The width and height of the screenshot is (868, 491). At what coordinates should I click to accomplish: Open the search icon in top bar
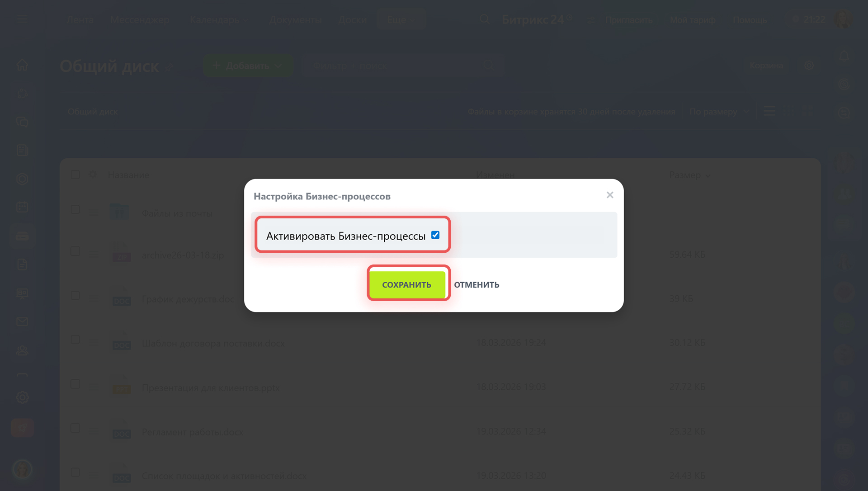[x=485, y=19]
